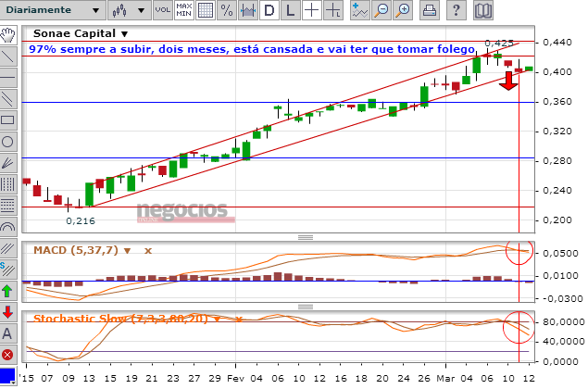Select the candlestick chart type icon
The image size is (588, 389).
119,10
